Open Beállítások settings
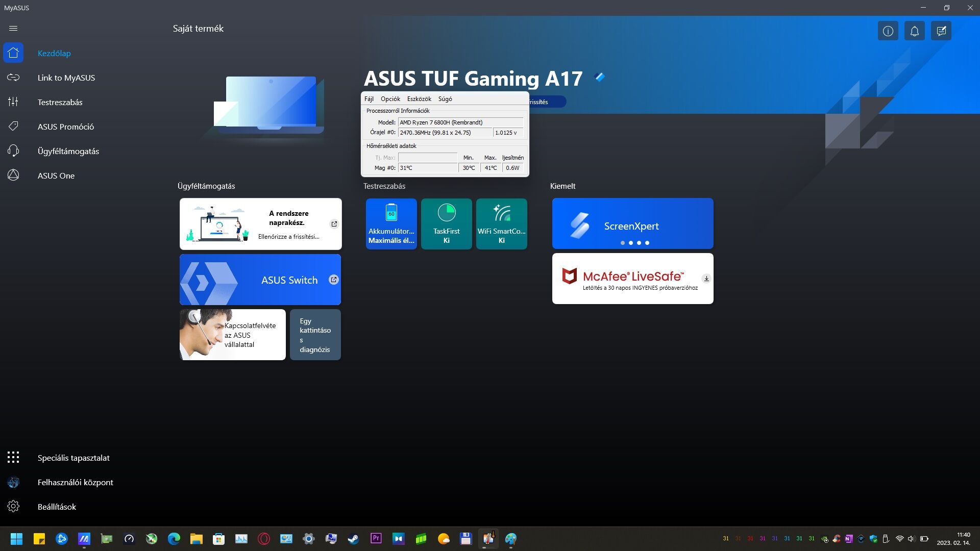 point(57,507)
